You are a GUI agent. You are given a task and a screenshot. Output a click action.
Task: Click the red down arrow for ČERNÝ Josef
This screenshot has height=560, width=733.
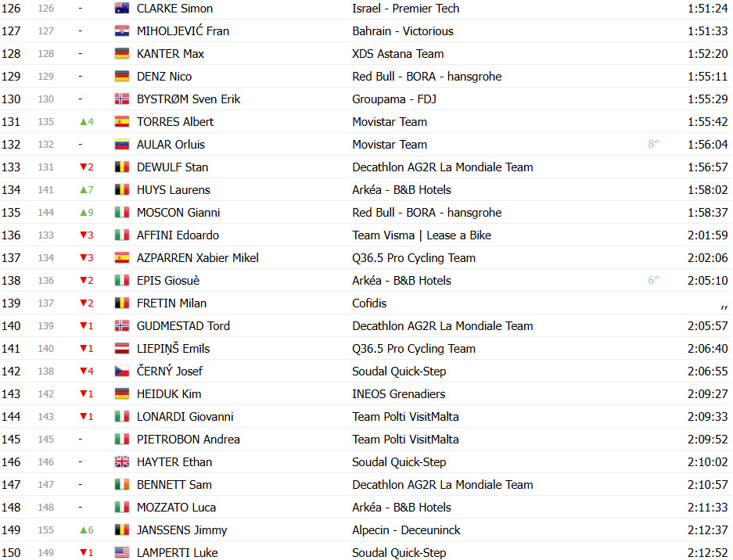pos(84,372)
